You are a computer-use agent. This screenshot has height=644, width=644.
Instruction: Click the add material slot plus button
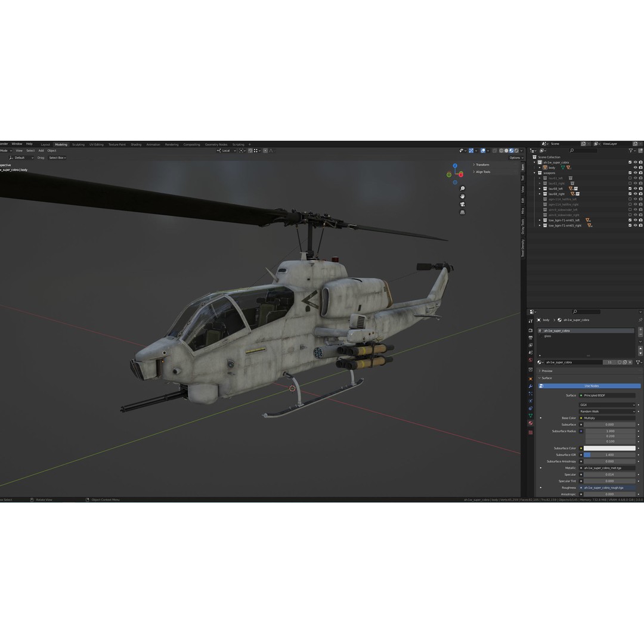(x=640, y=330)
